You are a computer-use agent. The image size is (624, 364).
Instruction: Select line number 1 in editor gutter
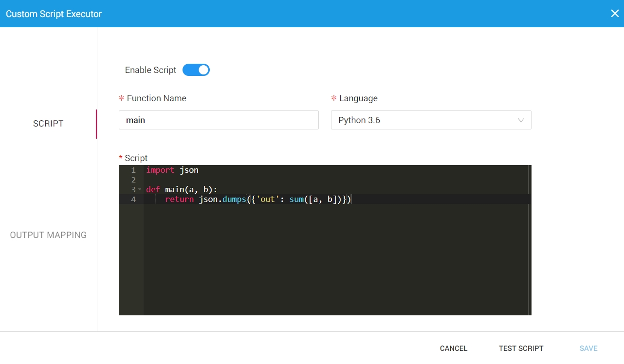pyautogui.click(x=133, y=170)
